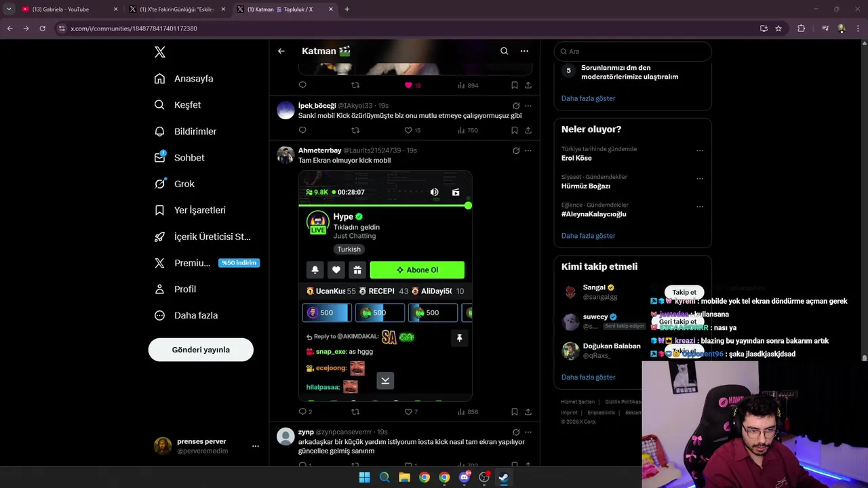Open new browser tab plus button
868x488 pixels.
coord(347,9)
